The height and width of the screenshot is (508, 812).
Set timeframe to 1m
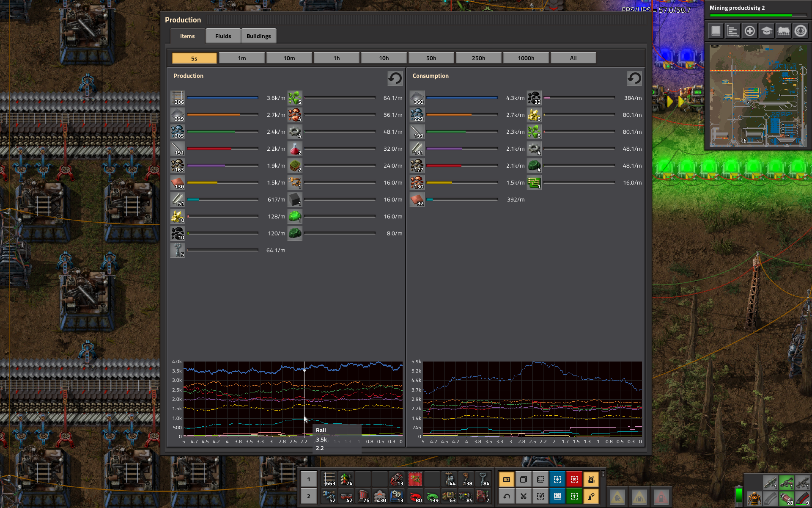241,58
